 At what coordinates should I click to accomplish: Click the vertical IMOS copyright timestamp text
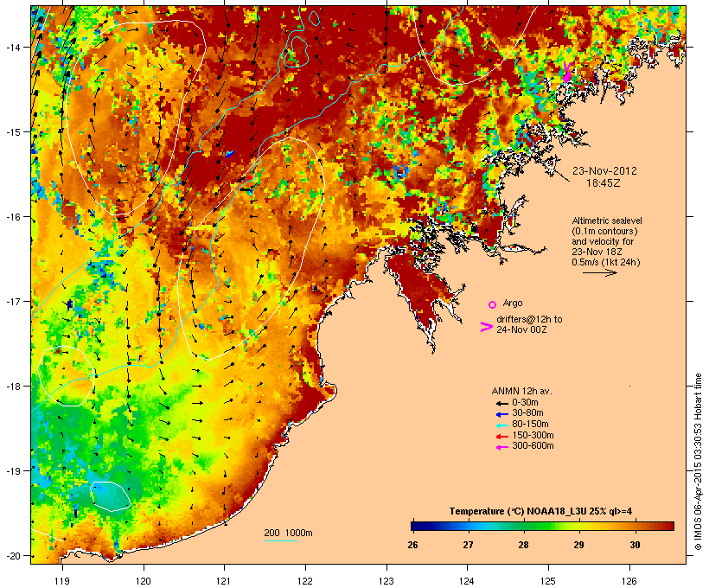[698, 462]
